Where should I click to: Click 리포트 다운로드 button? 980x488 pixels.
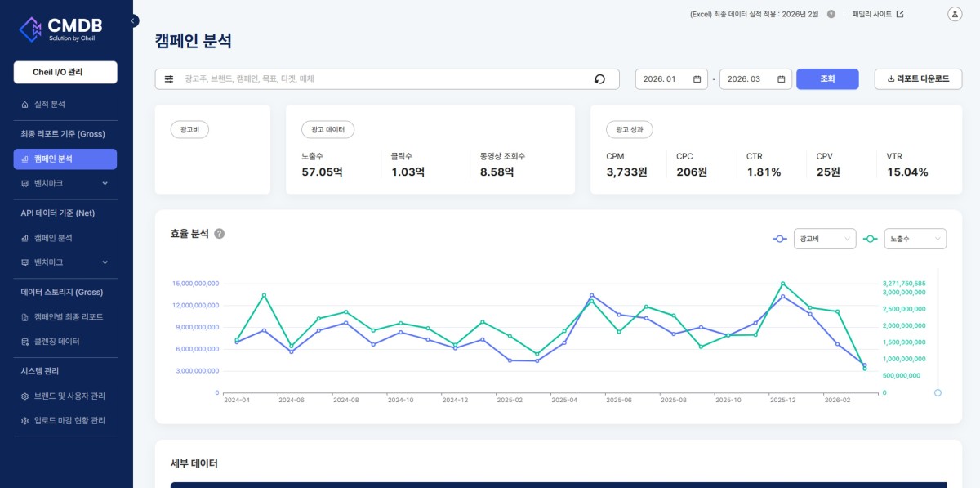tap(918, 79)
